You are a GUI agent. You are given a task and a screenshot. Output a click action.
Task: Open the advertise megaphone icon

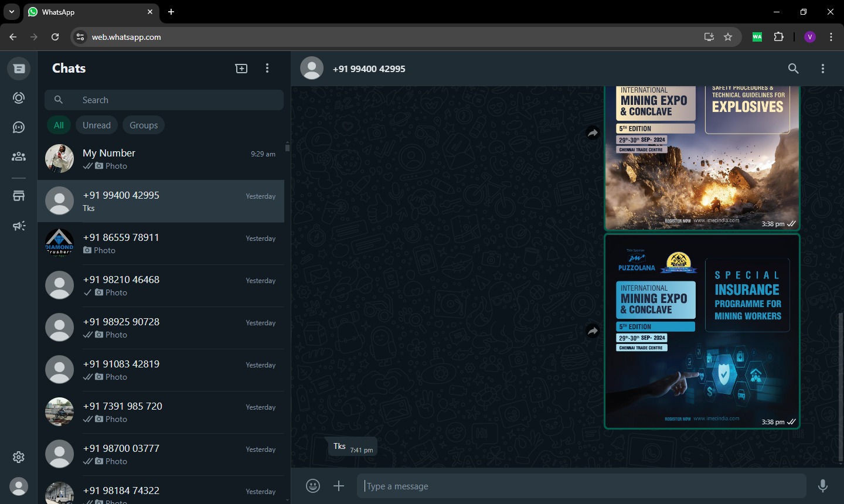(19, 226)
